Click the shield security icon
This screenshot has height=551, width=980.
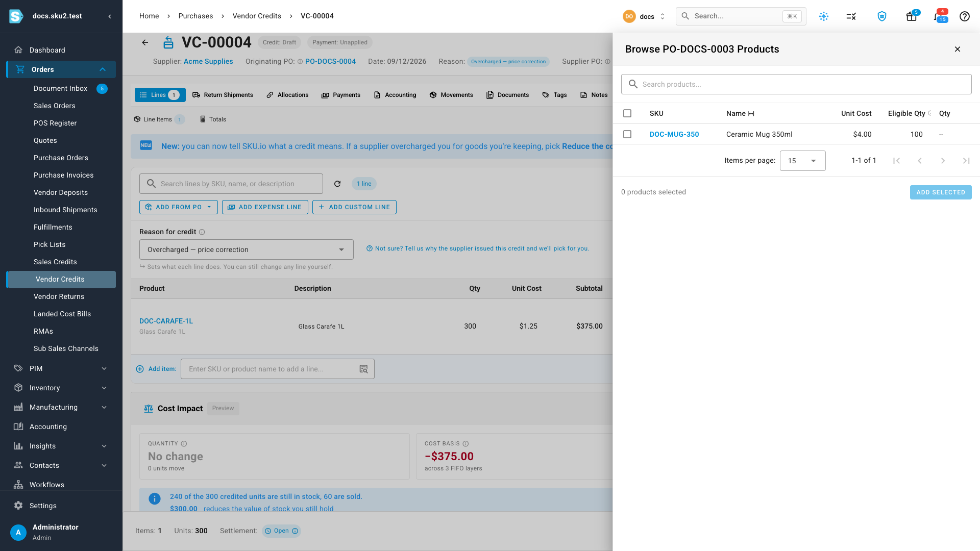(881, 16)
